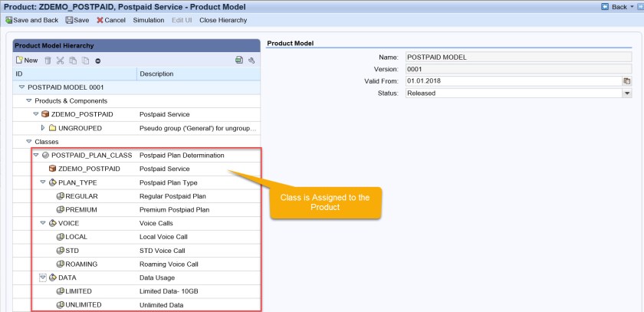Click the export to spreadsheet icon

pyautogui.click(x=239, y=61)
